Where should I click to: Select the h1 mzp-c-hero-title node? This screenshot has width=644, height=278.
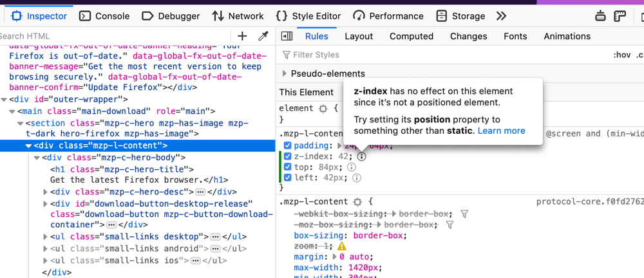[x=122, y=169]
